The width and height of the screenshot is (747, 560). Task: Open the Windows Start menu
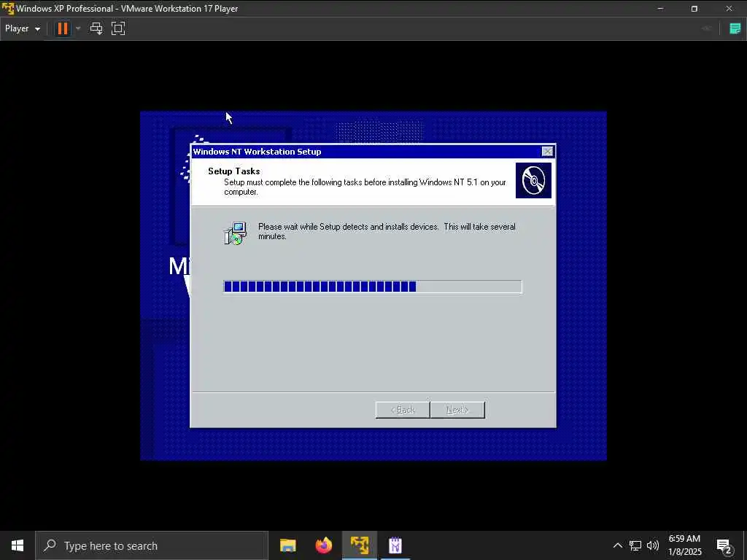18,545
